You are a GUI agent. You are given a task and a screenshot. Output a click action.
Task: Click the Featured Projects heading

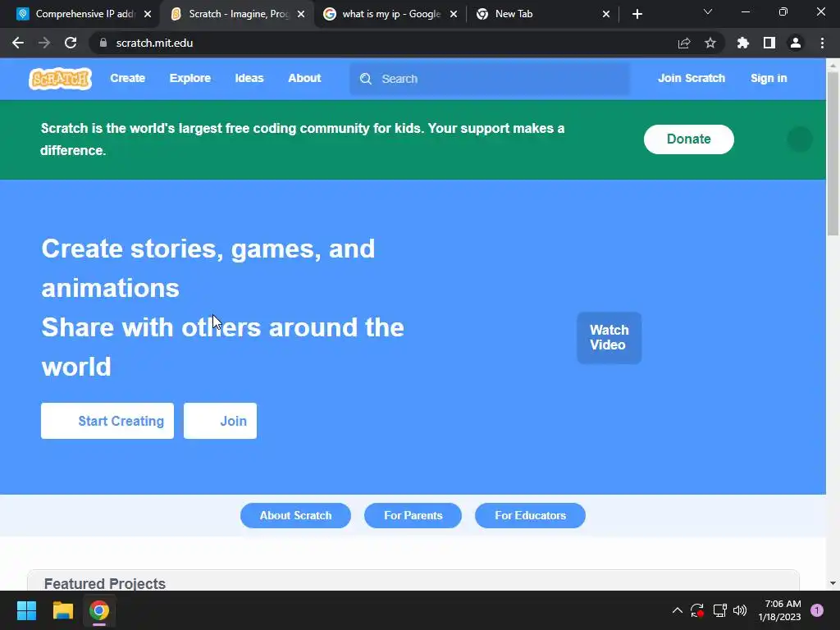pyautogui.click(x=105, y=583)
